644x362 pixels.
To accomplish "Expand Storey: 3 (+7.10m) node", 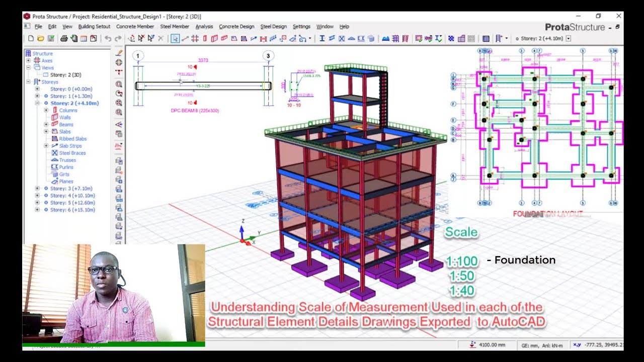I will 37,189.
